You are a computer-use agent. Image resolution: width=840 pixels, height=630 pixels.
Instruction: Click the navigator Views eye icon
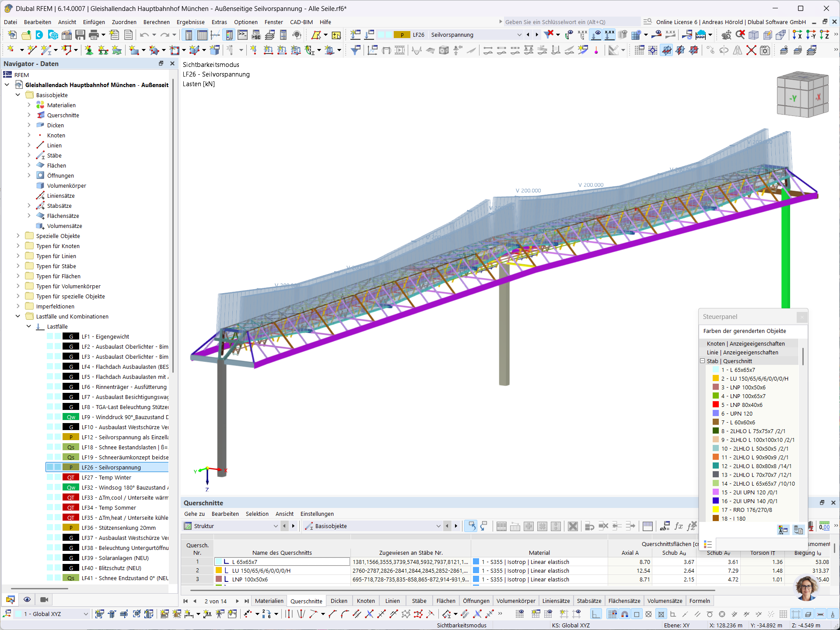tap(27, 599)
